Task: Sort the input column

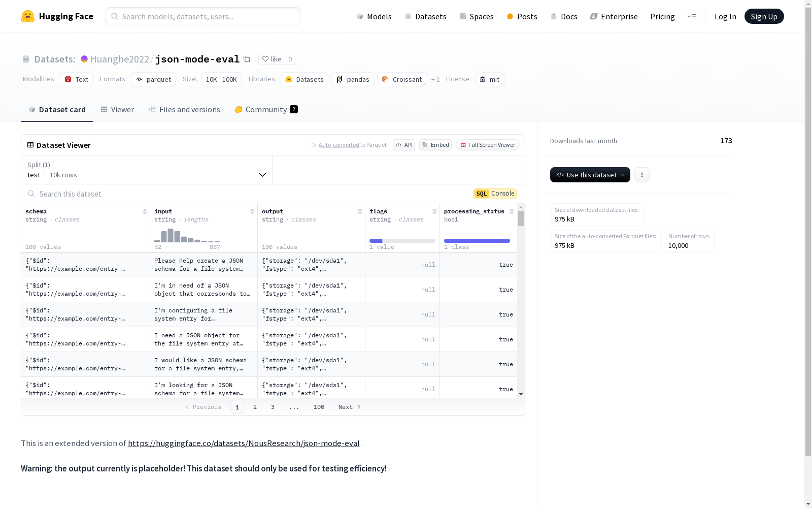Action: tap(252, 211)
